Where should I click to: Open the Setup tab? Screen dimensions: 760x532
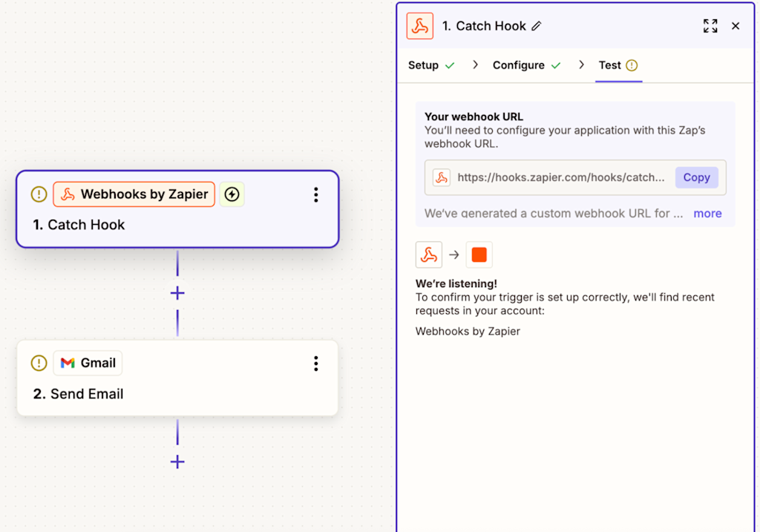(423, 65)
